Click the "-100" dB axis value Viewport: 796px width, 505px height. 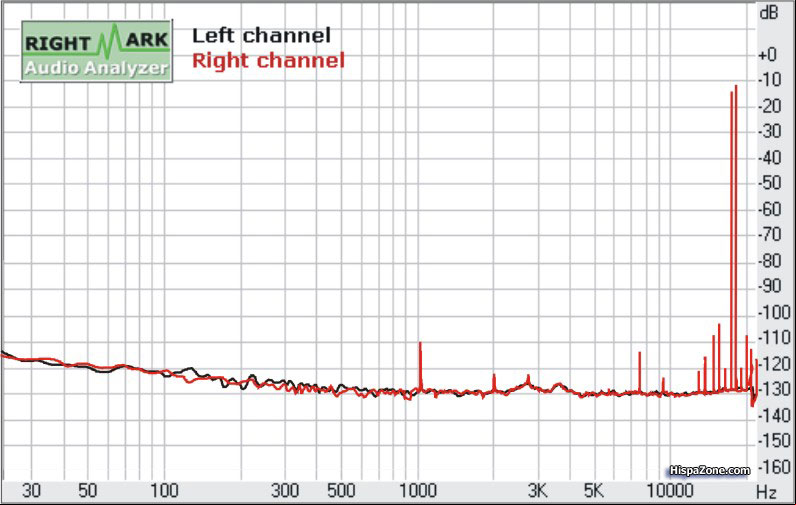click(774, 312)
